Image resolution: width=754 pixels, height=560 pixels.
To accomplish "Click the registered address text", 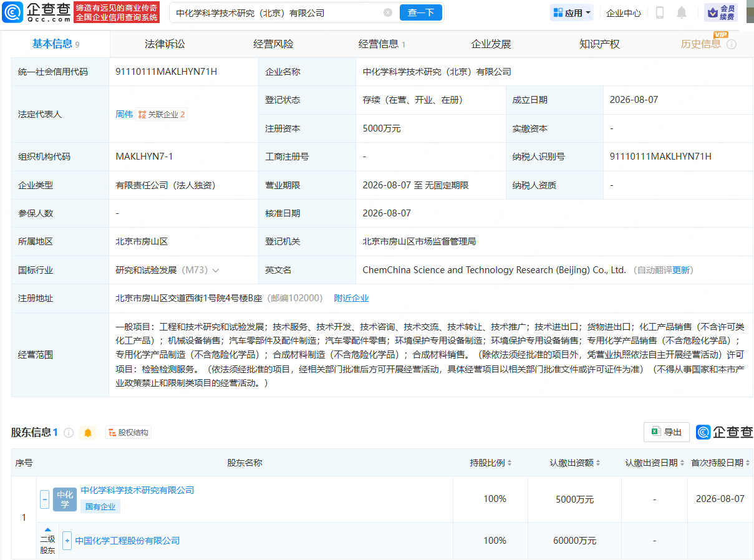I will 188,299.
